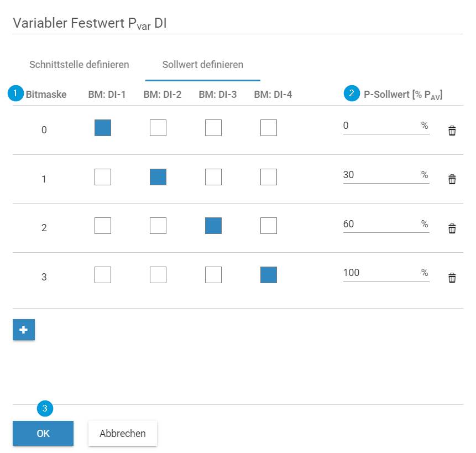
Task: Focus the P-Sollwert field showing 30
Action: [386, 175]
